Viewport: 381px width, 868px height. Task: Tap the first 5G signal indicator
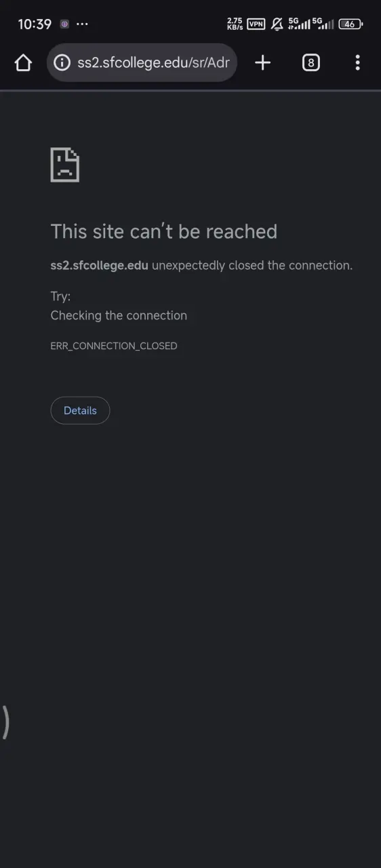pyautogui.click(x=299, y=24)
